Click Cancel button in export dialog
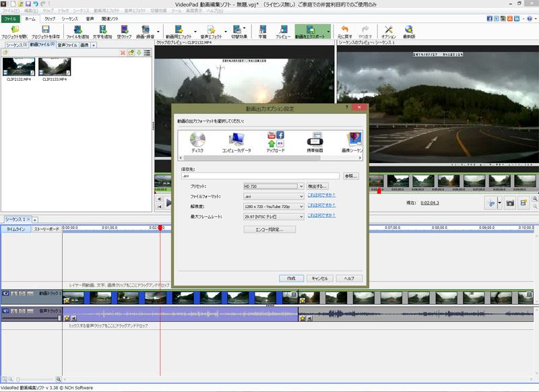Viewport: 539px width, 392px height. click(319, 278)
